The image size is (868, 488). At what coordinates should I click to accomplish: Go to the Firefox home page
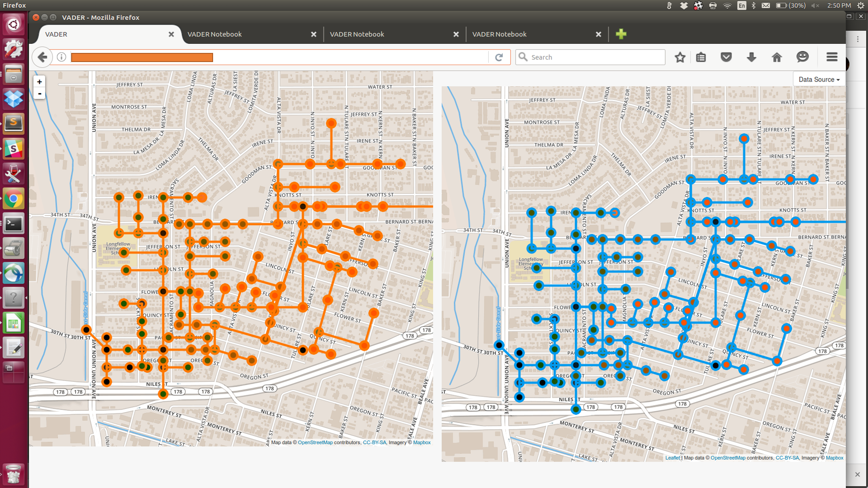coord(776,57)
